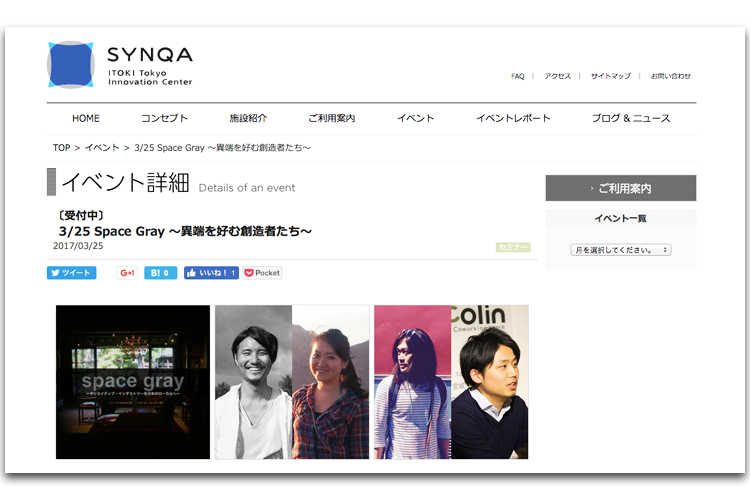
Task: Click the gray ご利用案内 sidebar button
Action: point(621,188)
